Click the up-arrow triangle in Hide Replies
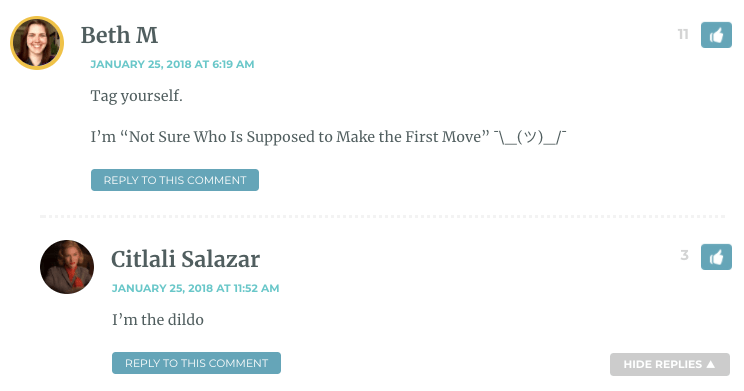 (x=710, y=364)
